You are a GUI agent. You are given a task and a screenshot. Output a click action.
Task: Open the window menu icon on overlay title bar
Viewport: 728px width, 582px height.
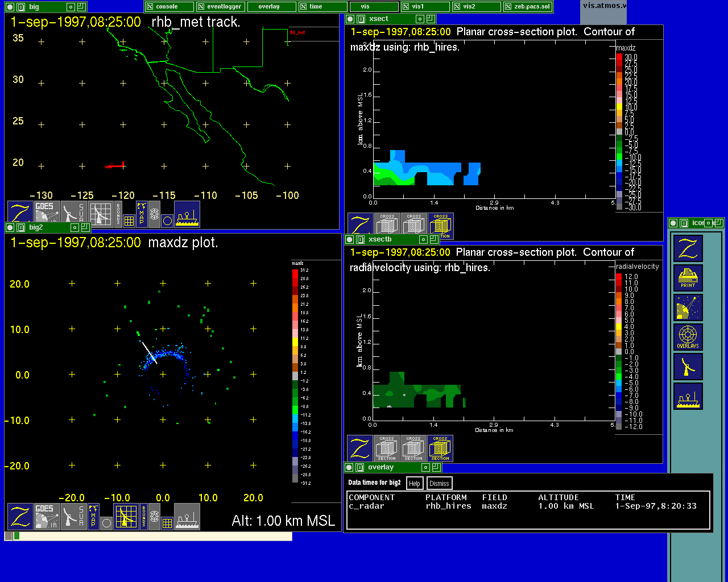pos(359,467)
